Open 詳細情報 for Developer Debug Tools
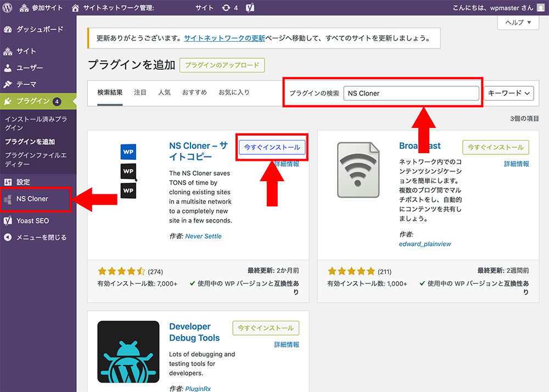Screen dimensions: 549x392 tap(287, 345)
